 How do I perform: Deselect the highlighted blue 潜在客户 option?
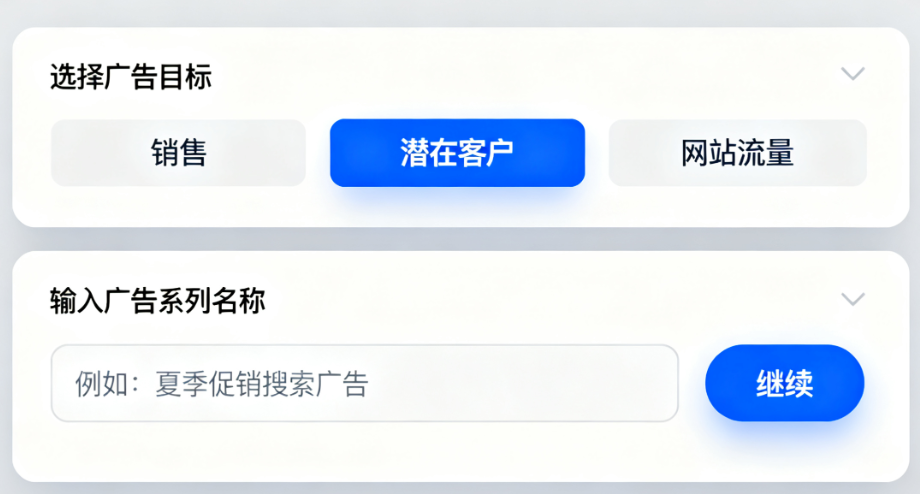coord(457,153)
